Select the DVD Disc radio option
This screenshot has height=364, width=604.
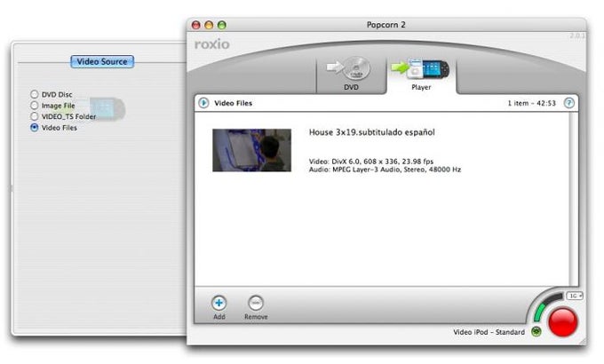(35, 94)
